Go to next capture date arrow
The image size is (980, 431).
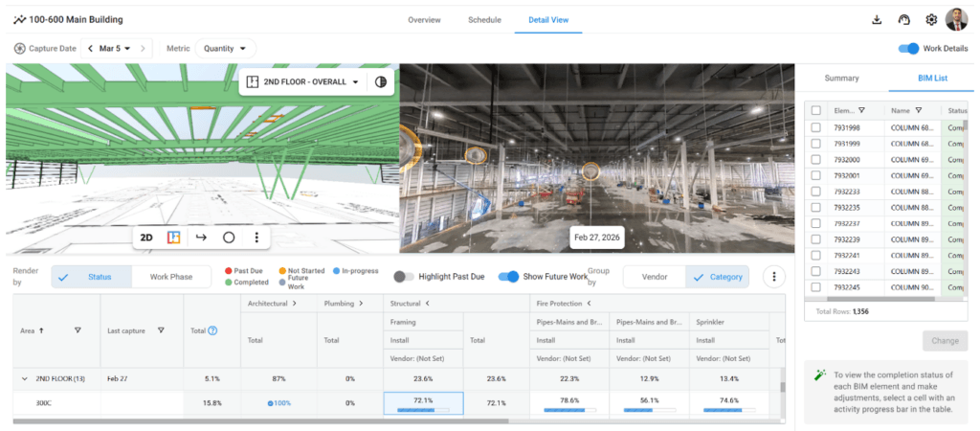click(143, 48)
